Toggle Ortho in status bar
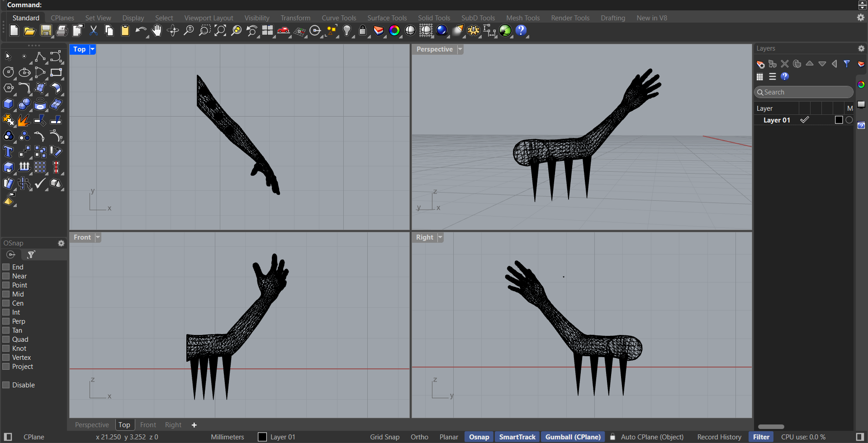The image size is (868, 443). click(x=419, y=437)
